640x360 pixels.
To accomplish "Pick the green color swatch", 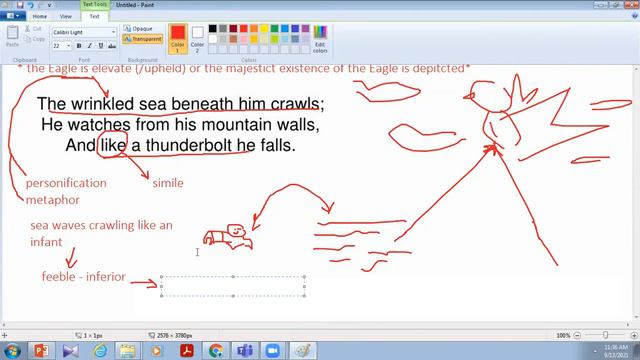I will 274,29.
